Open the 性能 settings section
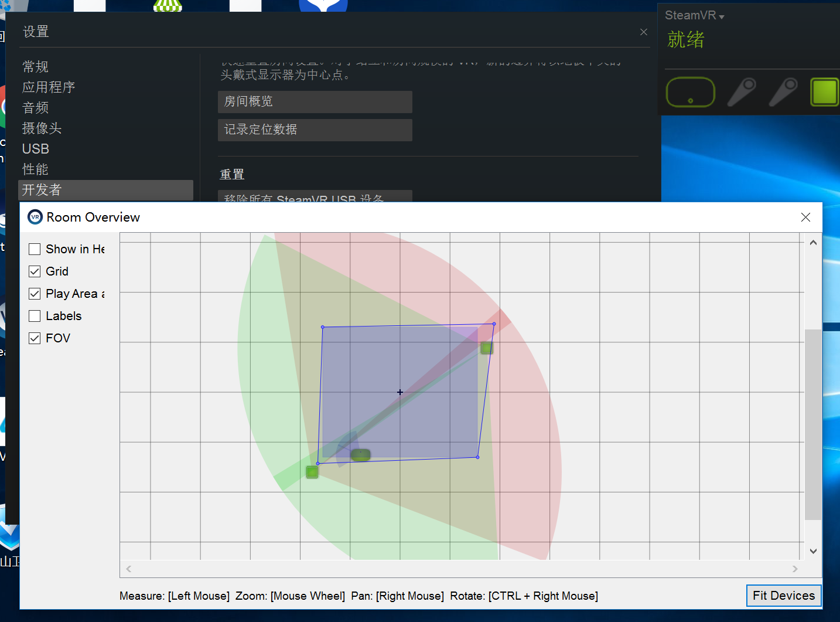Viewport: 840px width, 622px height. [x=36, y=169]
